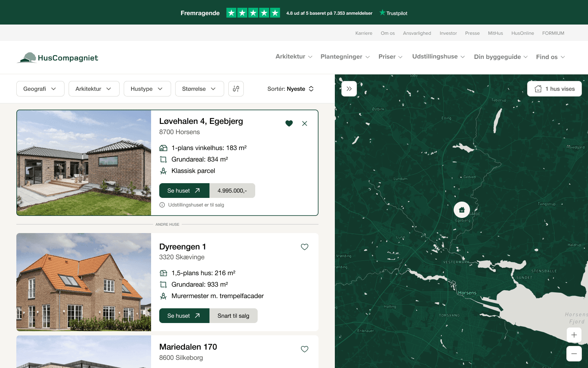Expand the Priser main menu
The width and height of the screenshot is (588, 368).
point(390,56)
